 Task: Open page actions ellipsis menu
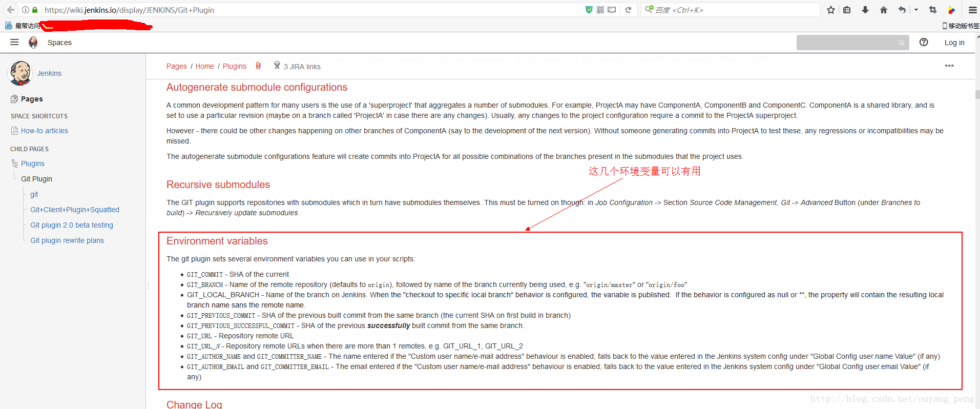click(x=949, y=66)
